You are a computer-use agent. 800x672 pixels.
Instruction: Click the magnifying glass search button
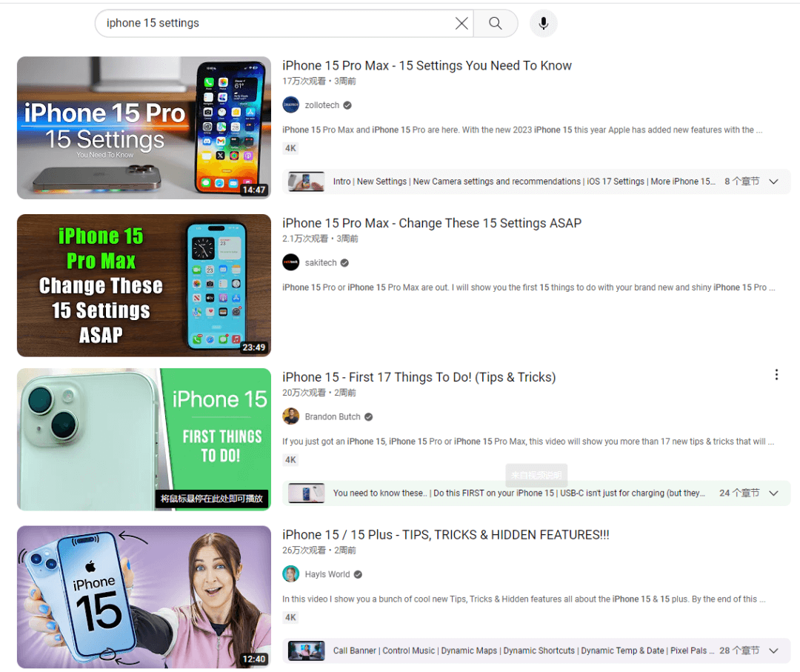coord(496,24)
